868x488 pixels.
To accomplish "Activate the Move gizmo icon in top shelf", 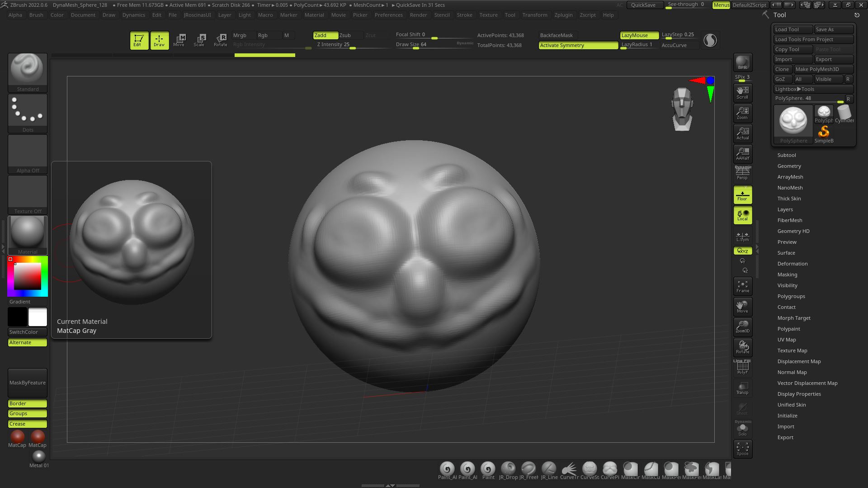I will click(x=179, y=40).
